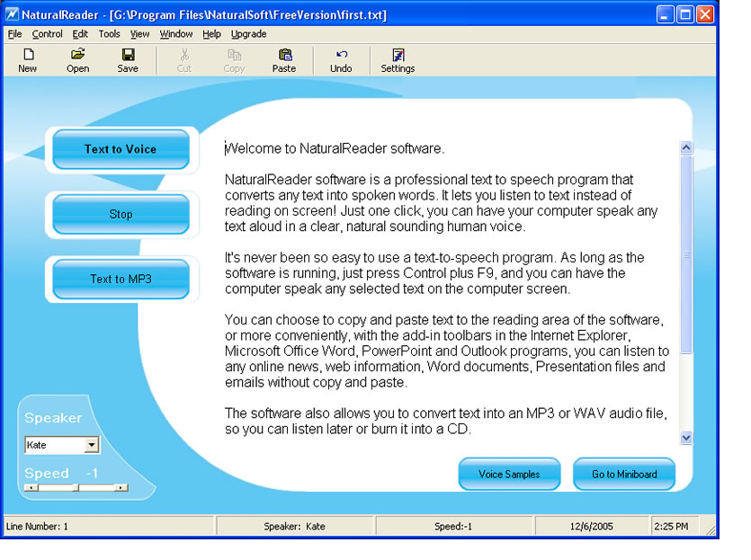Expand the Speaker dropdown showing Kate

[92, 445]
